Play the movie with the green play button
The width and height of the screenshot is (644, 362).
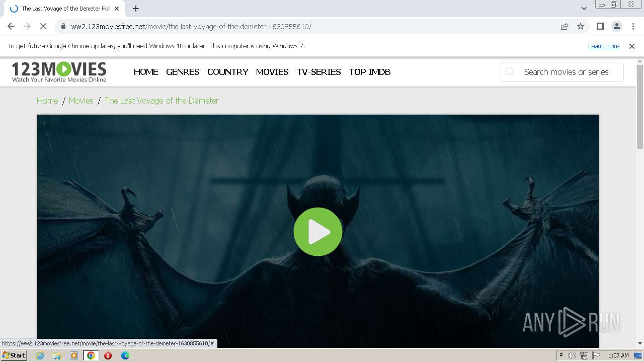pyautogui.click(x=318, y=232)
